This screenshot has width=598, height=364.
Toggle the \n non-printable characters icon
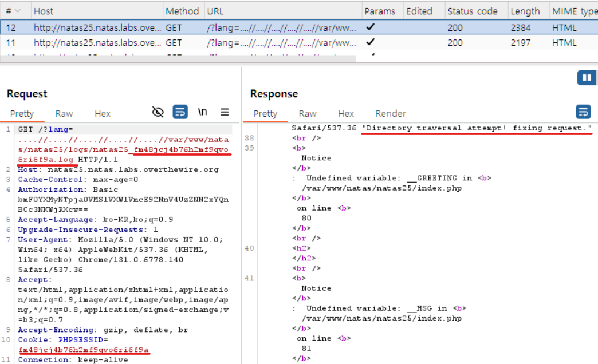[x=203, y=112]
